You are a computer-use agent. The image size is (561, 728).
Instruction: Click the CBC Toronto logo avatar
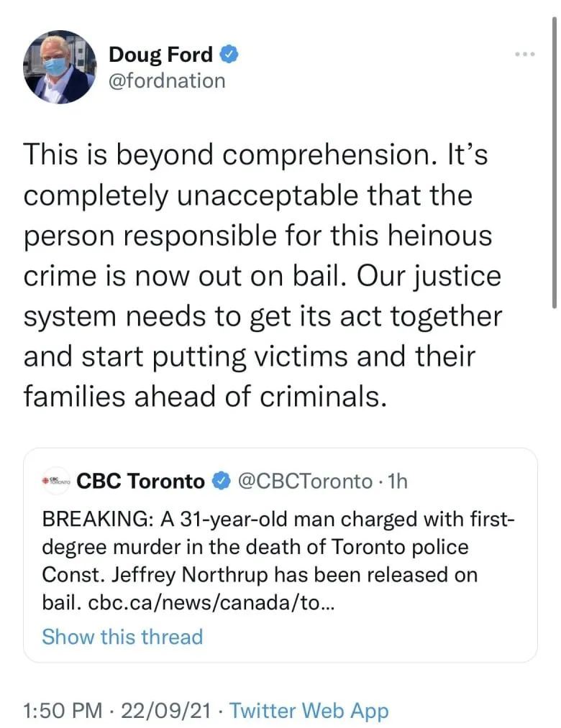click(55, 482)
